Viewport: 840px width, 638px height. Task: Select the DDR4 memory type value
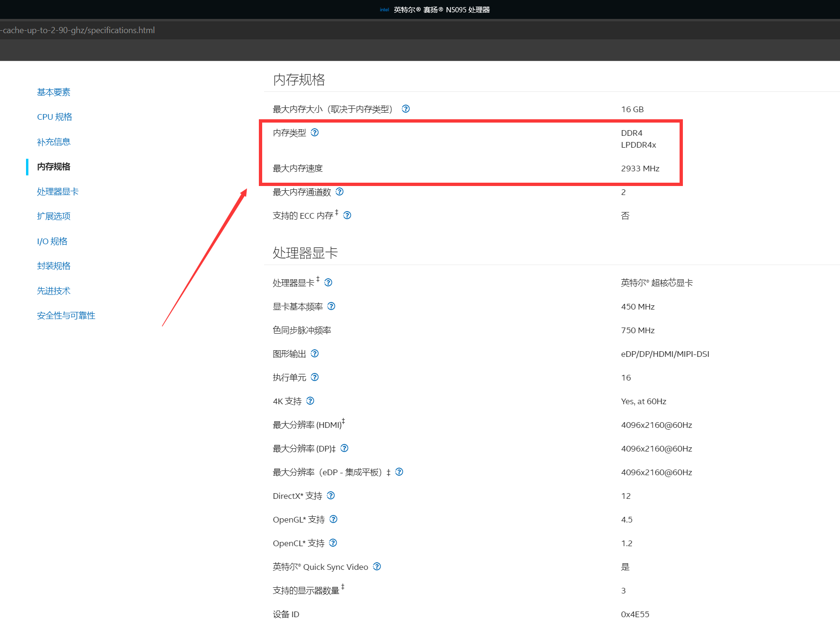(x=632, y=133)
